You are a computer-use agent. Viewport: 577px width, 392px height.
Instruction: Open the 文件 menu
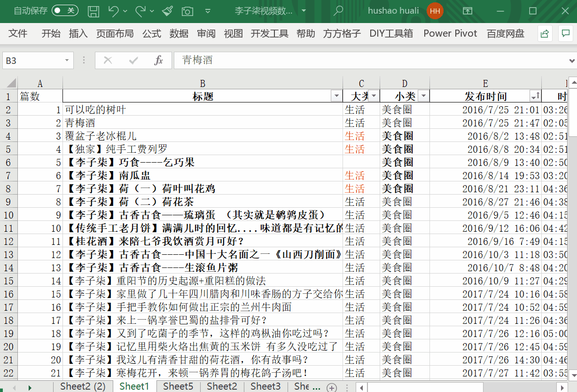[18, 33]
